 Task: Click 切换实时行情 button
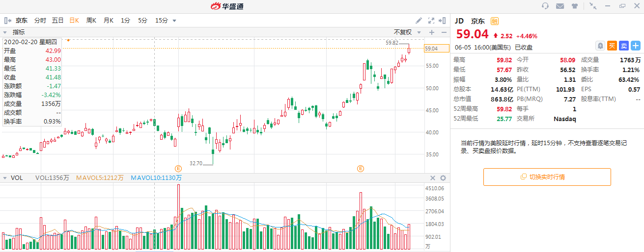coord(547,177)
